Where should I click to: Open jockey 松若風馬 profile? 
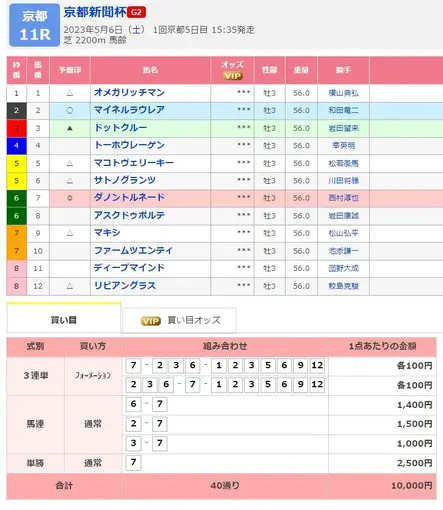coord(343,163)
